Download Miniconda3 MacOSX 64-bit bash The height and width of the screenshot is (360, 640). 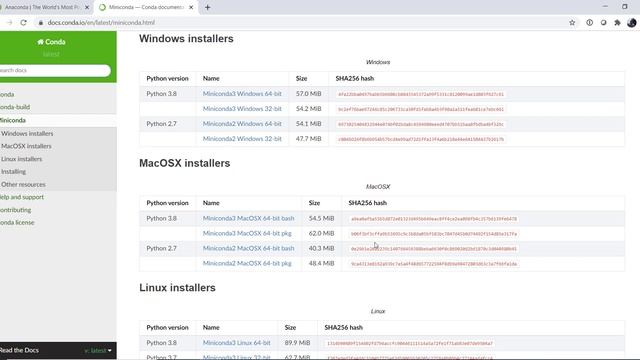pos(248,218)
